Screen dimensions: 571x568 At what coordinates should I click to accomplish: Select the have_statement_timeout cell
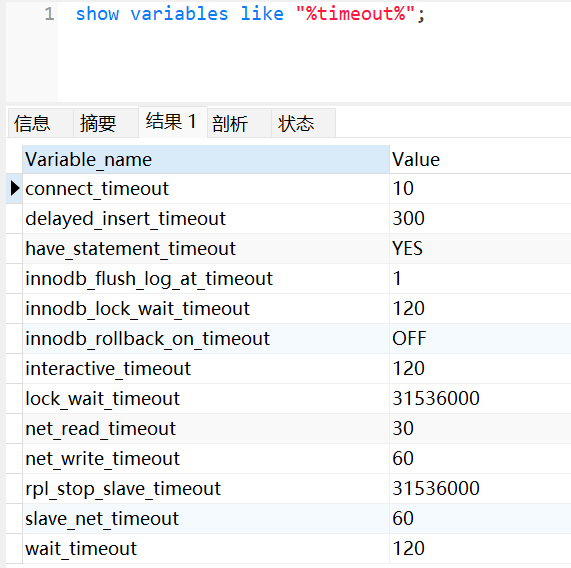pos(206,249)
